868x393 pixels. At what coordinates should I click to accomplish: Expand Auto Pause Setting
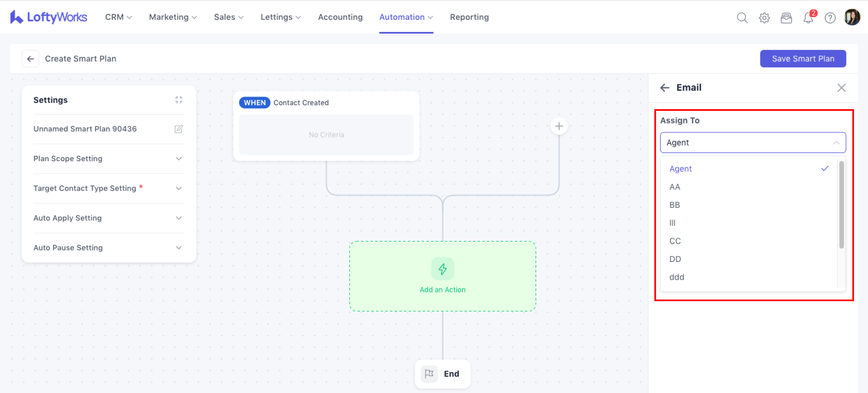coord(179,248)
